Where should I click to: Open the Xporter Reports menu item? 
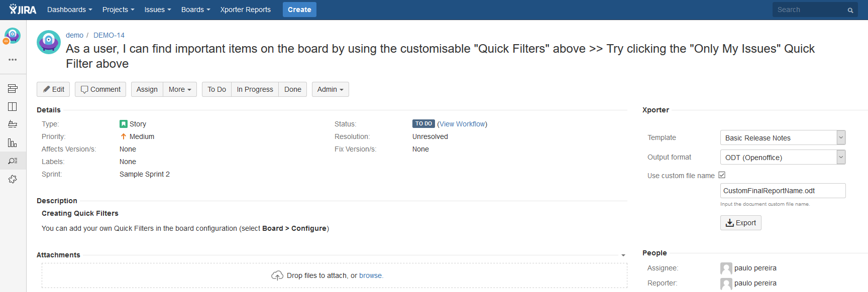tap(245, 10)
